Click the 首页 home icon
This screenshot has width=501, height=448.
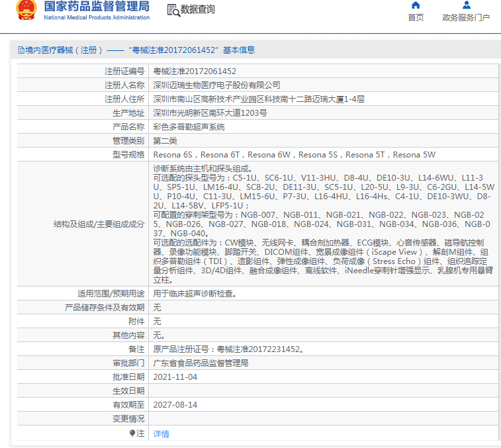pyautogui.click(x=416, y=5)
